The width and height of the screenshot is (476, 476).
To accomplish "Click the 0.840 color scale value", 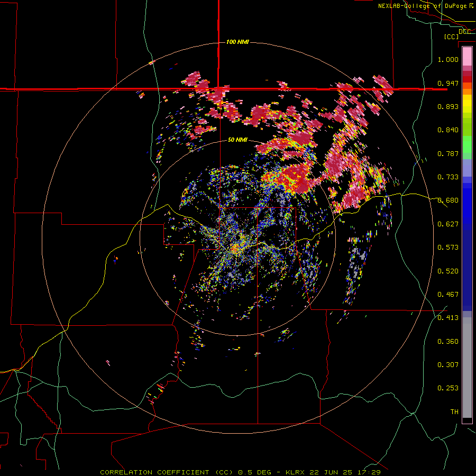I will 448,130.
